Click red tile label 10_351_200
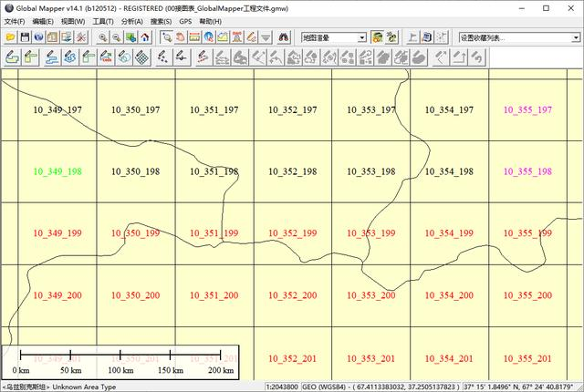584x392 pixels. [214, 295]
